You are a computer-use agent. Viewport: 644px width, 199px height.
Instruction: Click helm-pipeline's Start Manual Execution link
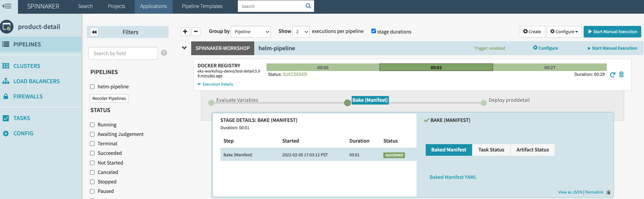(612, 48)
